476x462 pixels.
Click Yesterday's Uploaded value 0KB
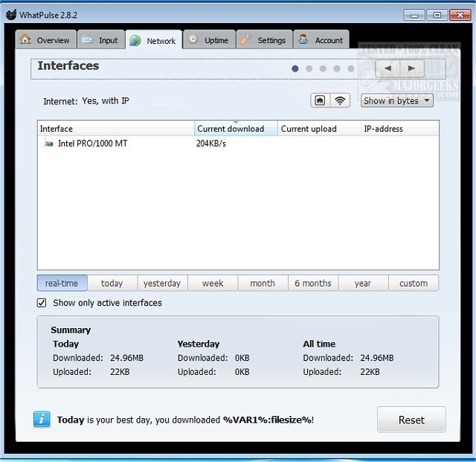(x=242, y=372)
